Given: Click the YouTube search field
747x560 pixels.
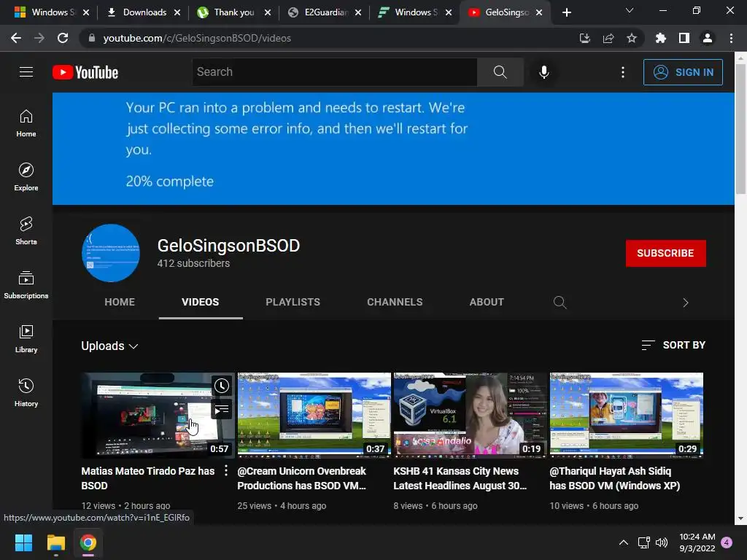Looking at the screenshot, I should (x=334, y=72).
